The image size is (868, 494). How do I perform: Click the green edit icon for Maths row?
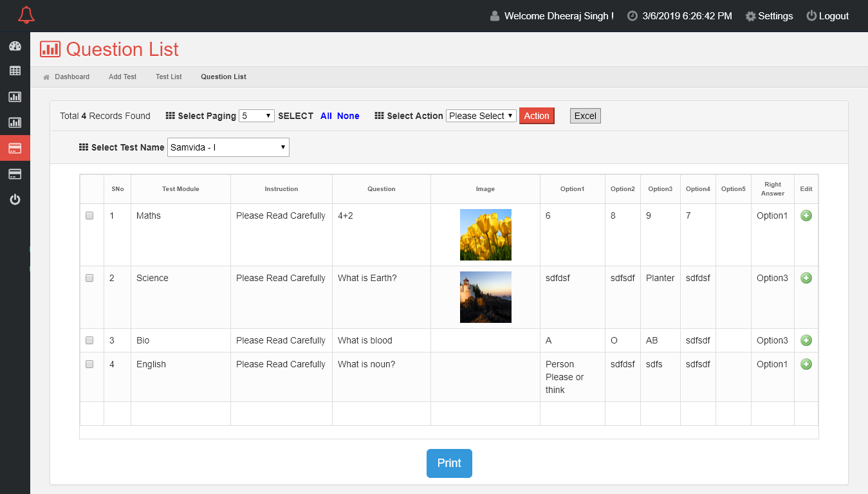(x=806, y=215)
